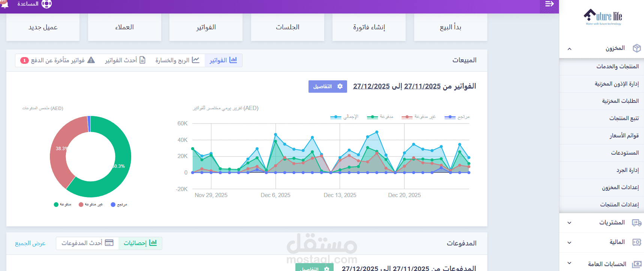Open المستودعات in sidebar
This screenshot has height=271, width=644.
click(602, 153)
